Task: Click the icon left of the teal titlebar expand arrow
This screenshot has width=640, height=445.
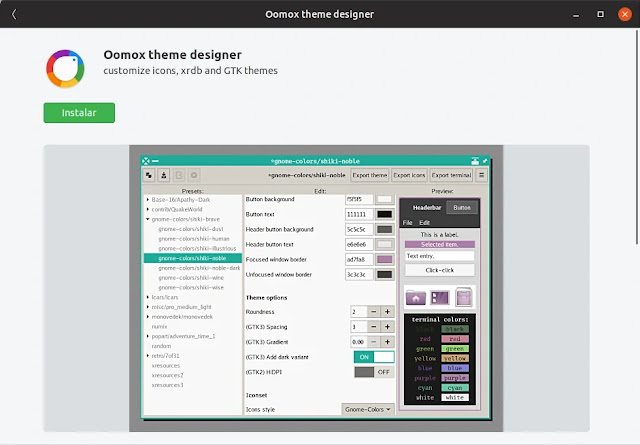Action: pyautogui.click(x=475, y=161)
